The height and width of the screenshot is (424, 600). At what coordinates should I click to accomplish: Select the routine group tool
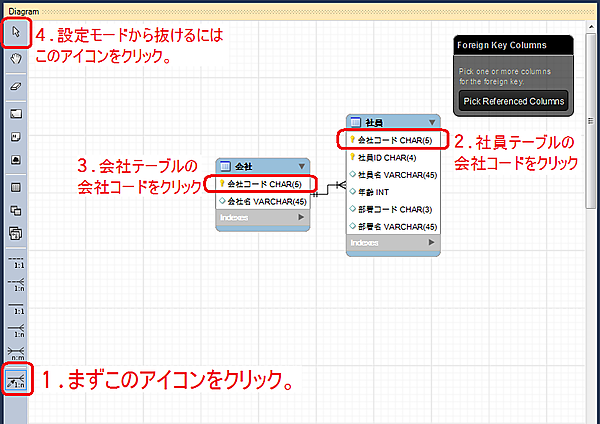click(16, 234)
